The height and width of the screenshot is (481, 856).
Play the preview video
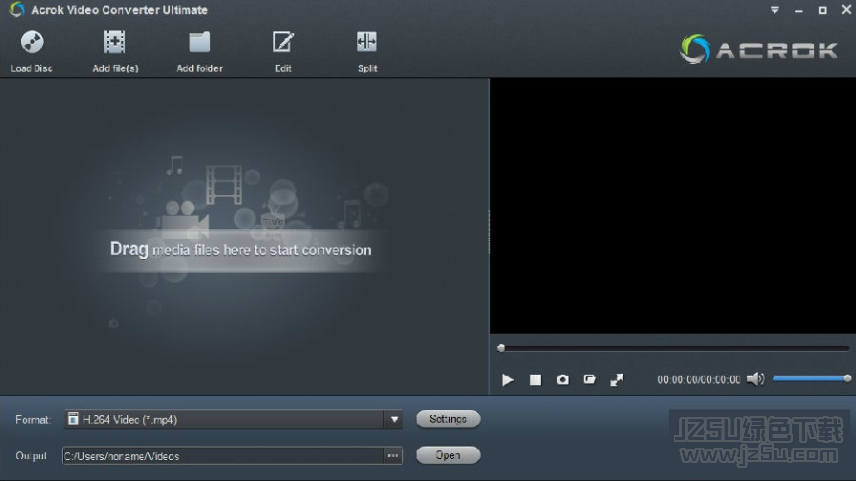(x=508, y=379)
